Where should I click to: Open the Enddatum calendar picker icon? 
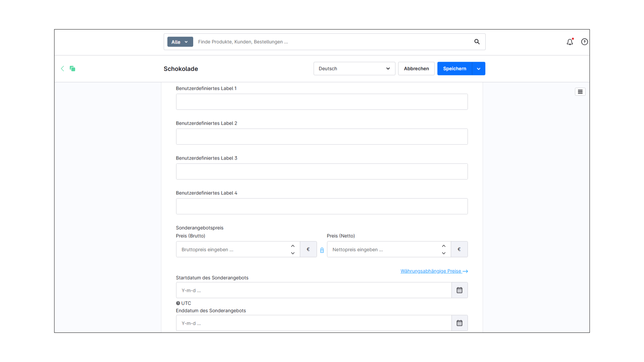tap(460, 323)
